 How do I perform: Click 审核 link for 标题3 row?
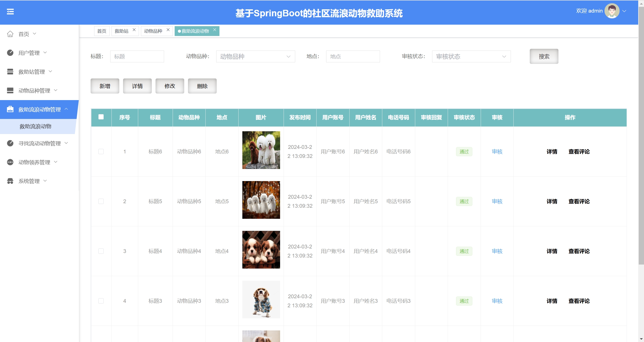497,301
